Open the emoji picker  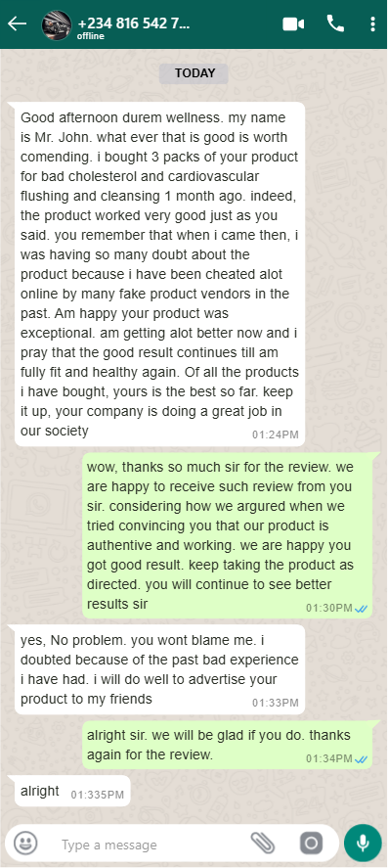pos(25,844)
